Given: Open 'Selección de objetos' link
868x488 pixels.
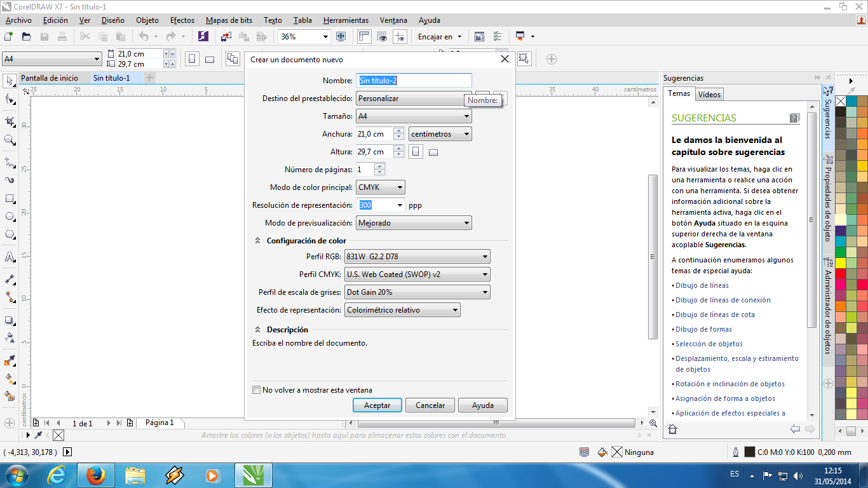Looking at the screenshot, I should [709, 344].
